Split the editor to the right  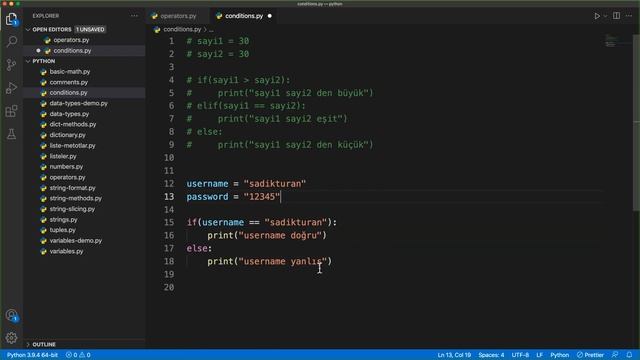(616, 16)
